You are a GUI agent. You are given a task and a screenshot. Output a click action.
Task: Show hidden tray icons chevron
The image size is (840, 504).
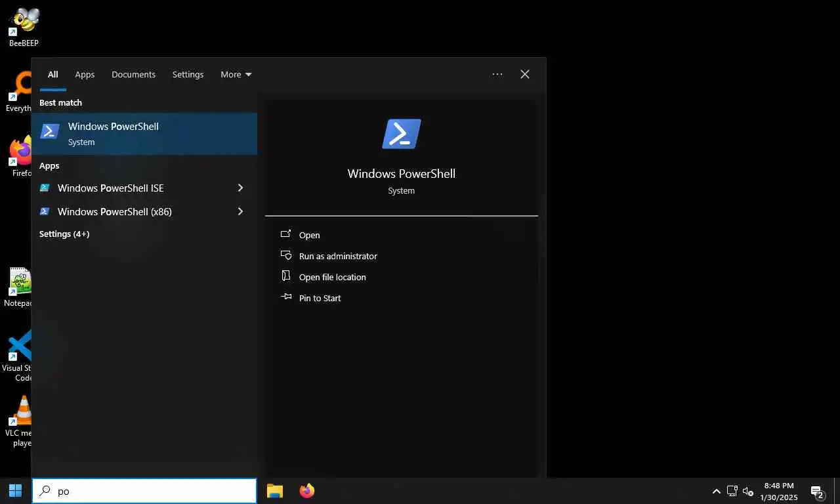tap(717, 491)
